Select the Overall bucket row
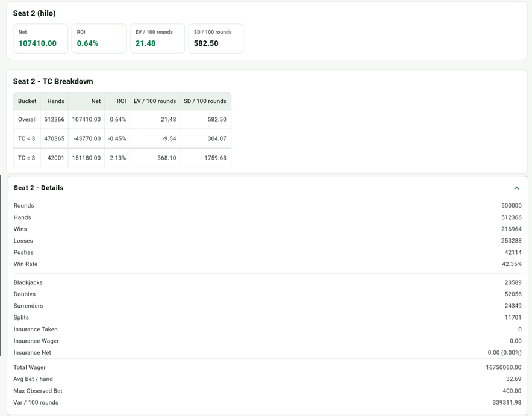The image size is (532, 416). [122, 119]
